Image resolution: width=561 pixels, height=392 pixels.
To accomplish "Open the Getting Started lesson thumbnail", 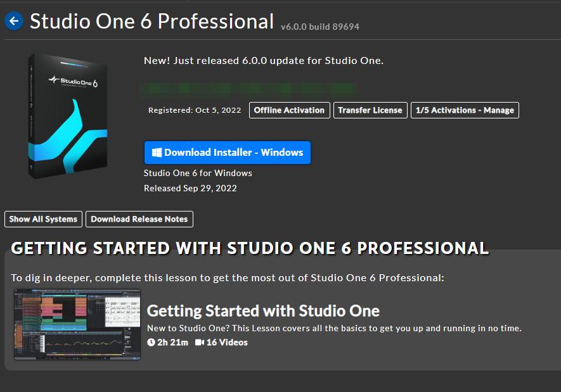I will click(x=77, y=324).
